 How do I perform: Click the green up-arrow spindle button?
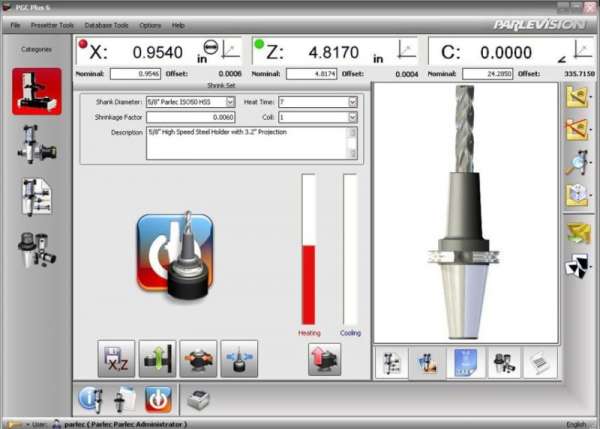(157, 359)
